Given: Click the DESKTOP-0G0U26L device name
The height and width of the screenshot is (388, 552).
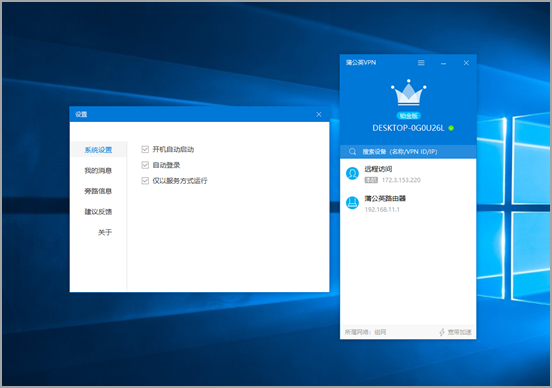Looking at the screenshot, I should 408,128.
